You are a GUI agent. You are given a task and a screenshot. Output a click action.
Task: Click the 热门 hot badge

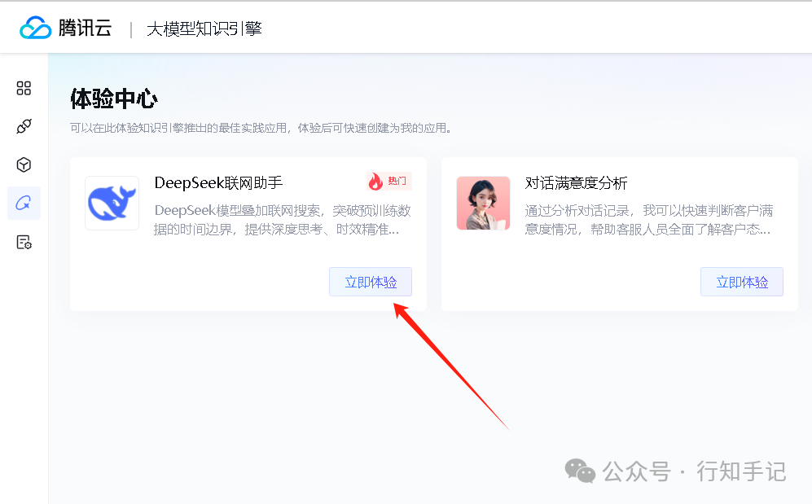click(389, 181)
